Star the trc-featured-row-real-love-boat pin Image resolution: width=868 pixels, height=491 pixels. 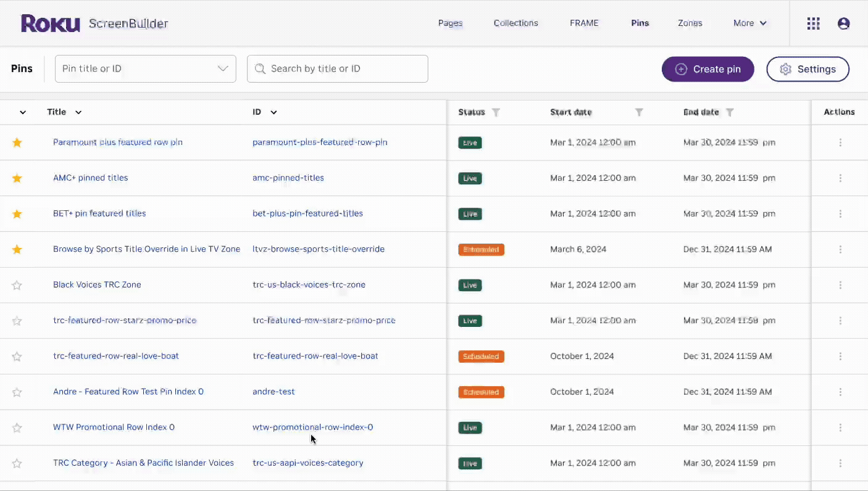pos(17,357)
